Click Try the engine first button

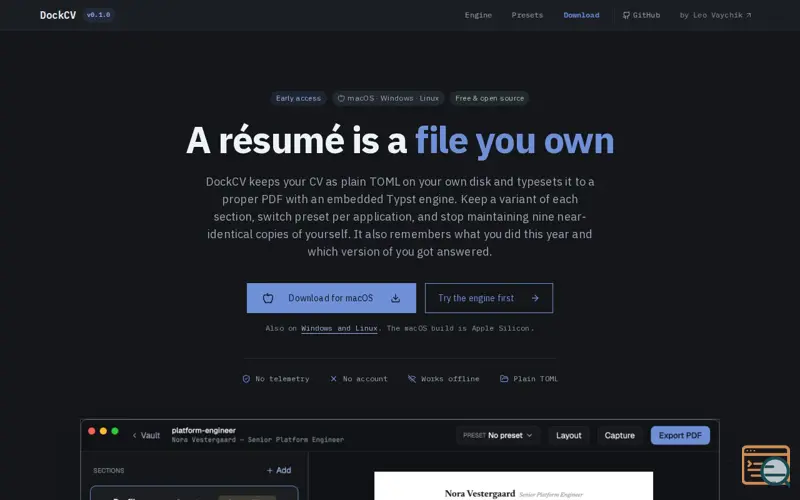click(x=489, y=298)
